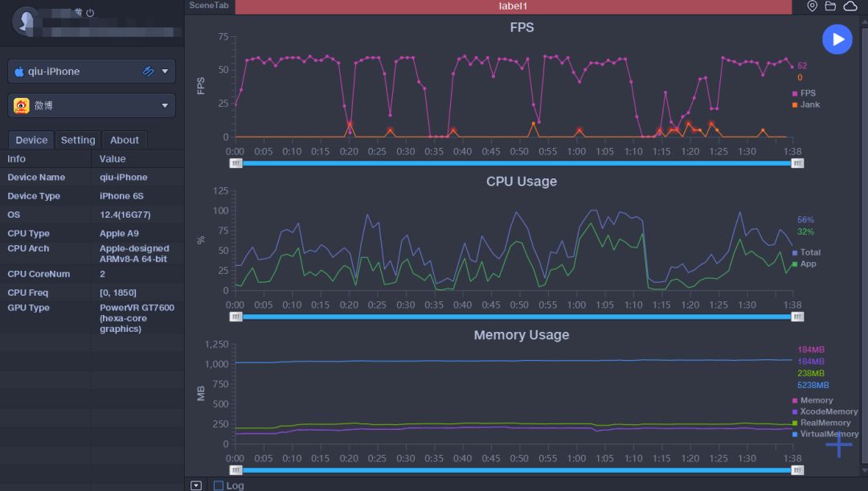868x491 pixels.
Task: Click the SceneTab label
Action: tap(208, 6)
